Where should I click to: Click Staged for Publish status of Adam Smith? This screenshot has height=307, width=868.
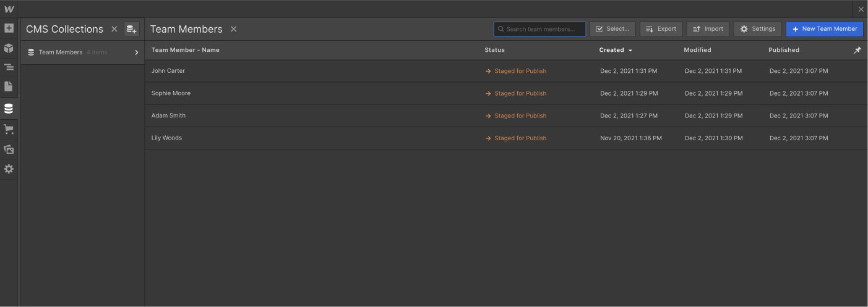516,116
